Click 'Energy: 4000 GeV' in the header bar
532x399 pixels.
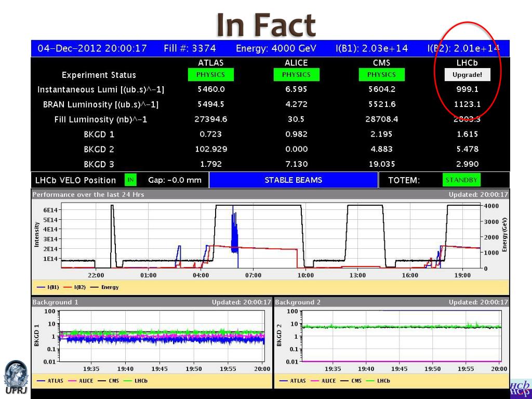[276, 48]
